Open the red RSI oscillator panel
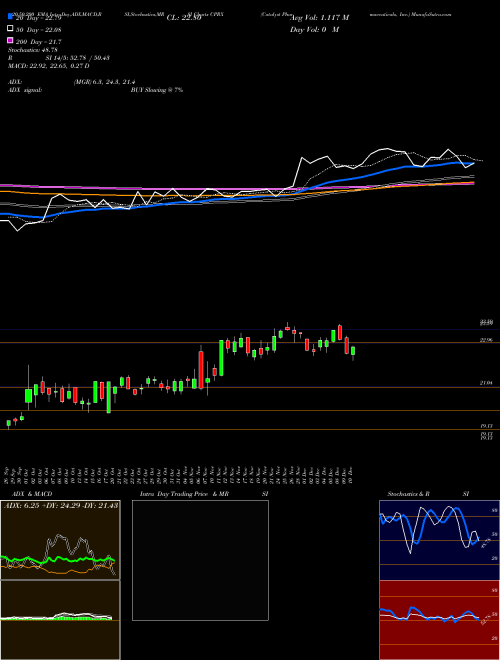Viewport: 500px width, 660px height. 439,620
